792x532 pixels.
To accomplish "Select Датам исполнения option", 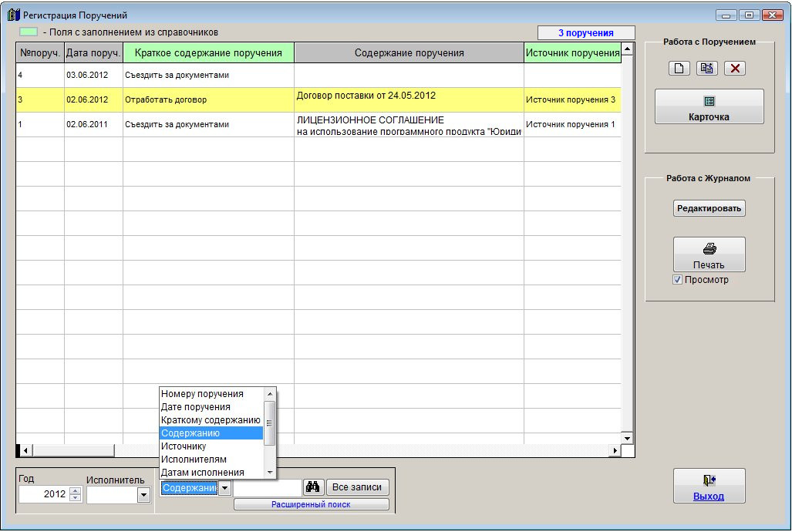I will click(202, 473).
